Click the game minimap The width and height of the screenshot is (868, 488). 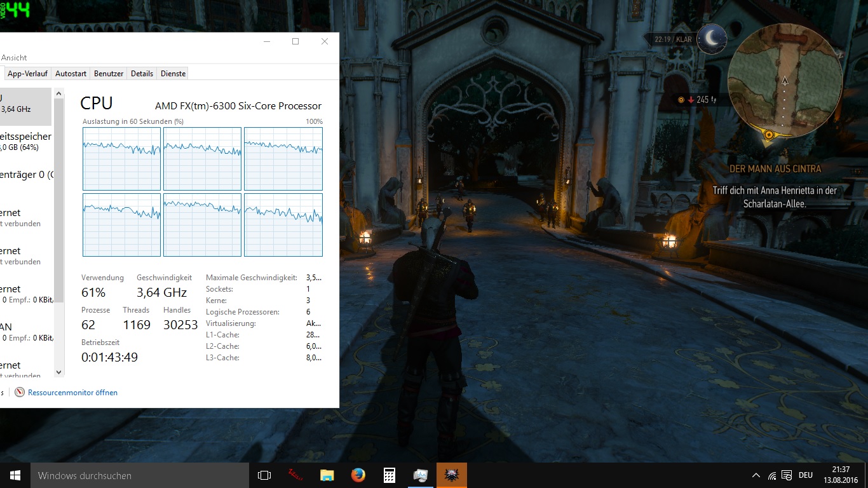[x=785, y=81]
